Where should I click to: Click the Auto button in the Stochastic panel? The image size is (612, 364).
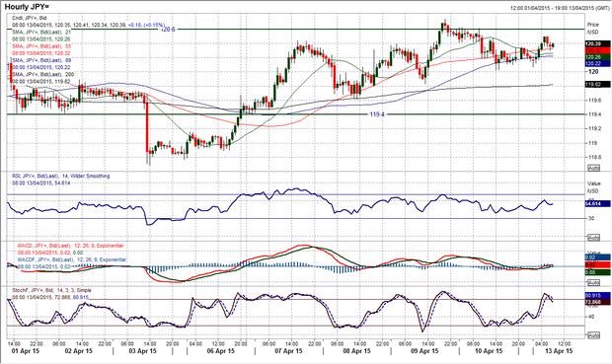(593, 335)
